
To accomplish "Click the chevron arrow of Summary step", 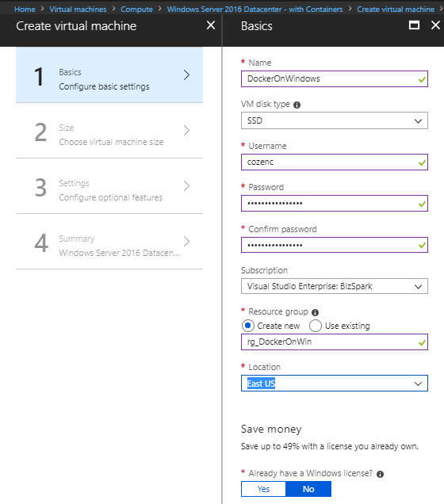I will pos(186,242).
